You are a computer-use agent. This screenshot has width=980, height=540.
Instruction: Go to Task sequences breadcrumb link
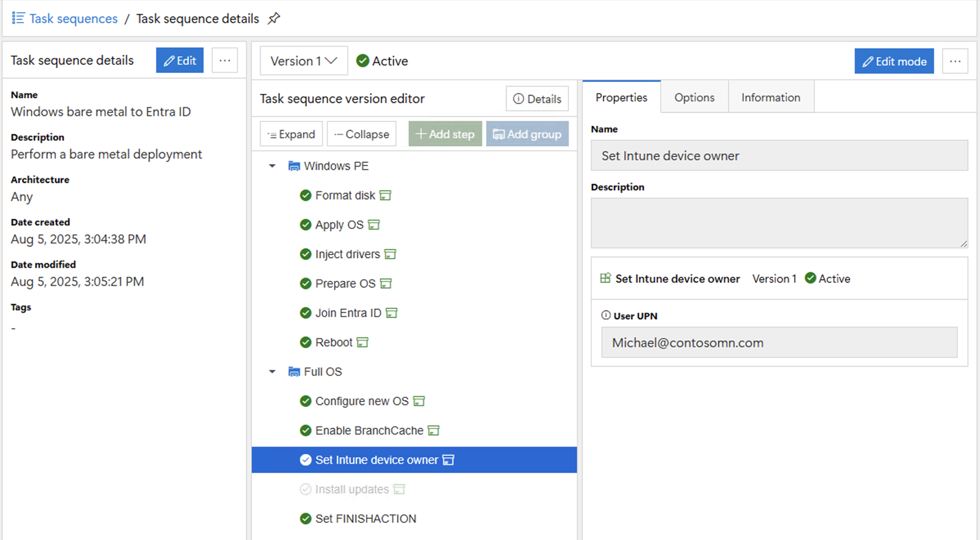click(73, 18)
